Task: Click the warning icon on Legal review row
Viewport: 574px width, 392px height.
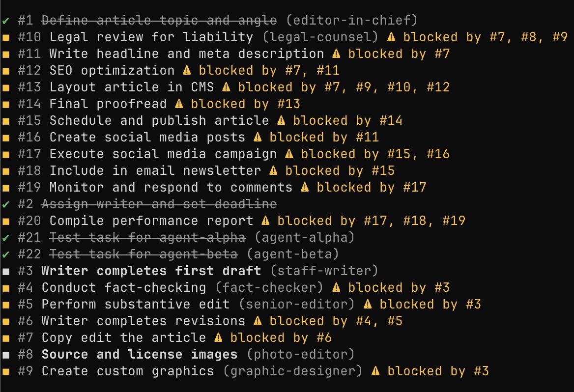Action: (391, 37)
